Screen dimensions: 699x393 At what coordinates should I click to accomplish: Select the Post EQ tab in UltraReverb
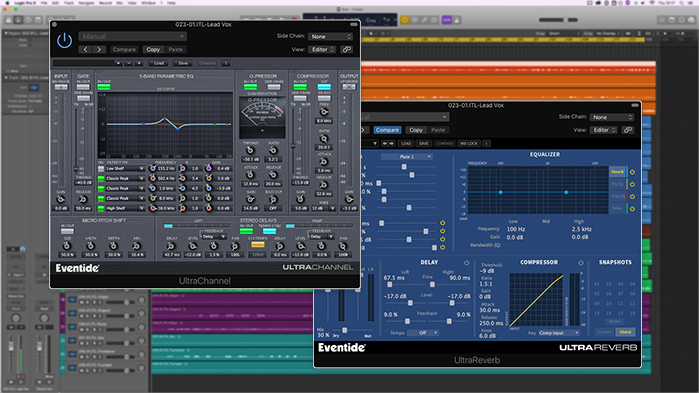pos(618,196)
